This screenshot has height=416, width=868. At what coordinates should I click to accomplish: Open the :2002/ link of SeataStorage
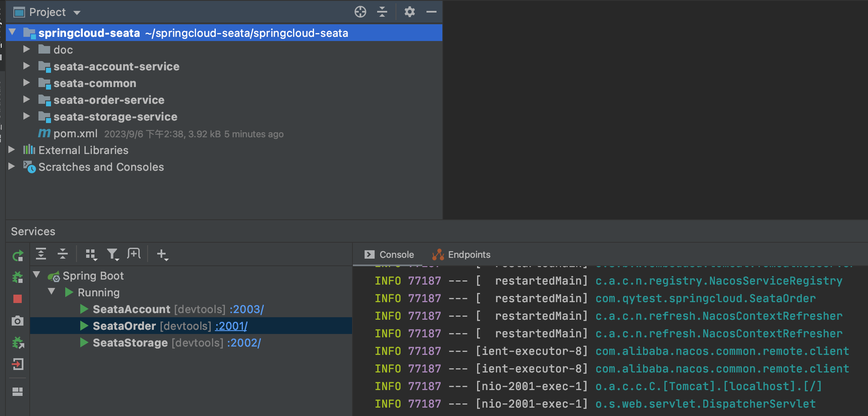[244, 343]
